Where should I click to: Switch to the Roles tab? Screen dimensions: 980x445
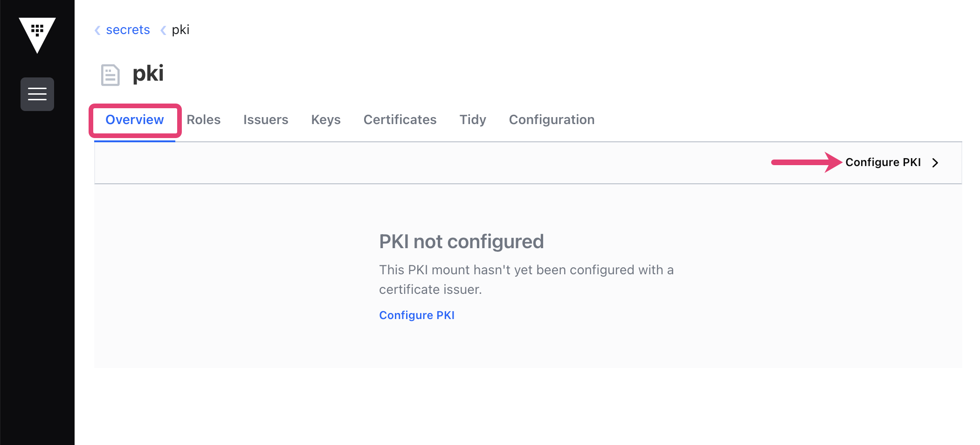(x=204, y=120)
